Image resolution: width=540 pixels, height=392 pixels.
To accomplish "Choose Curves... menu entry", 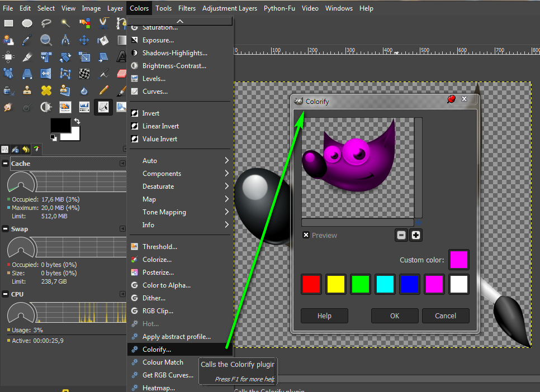I will [x=180, y=91].
